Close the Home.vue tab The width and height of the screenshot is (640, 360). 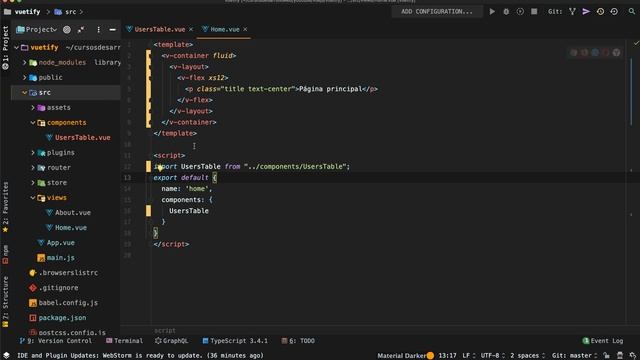(245, 29)
